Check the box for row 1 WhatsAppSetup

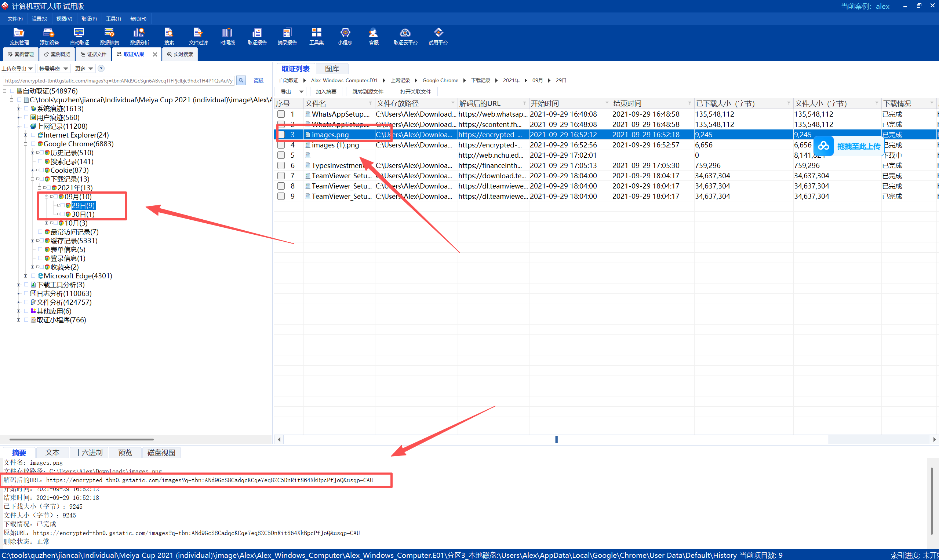tap(281, 114)
